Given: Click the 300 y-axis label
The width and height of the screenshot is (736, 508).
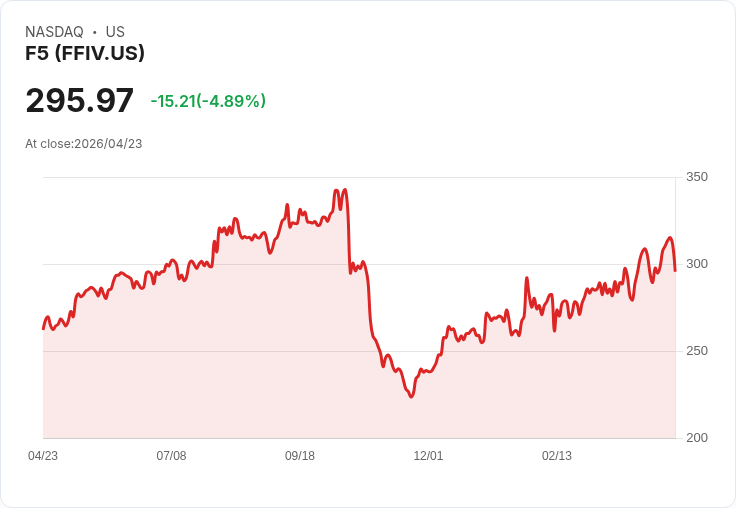Looking at the screenshot, I should pos(696,264).
